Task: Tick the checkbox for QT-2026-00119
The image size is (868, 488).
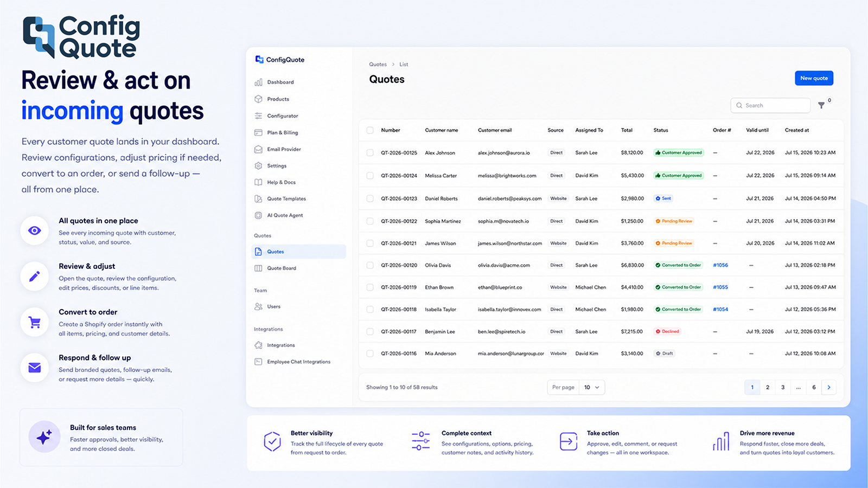Action: point(370,287)
